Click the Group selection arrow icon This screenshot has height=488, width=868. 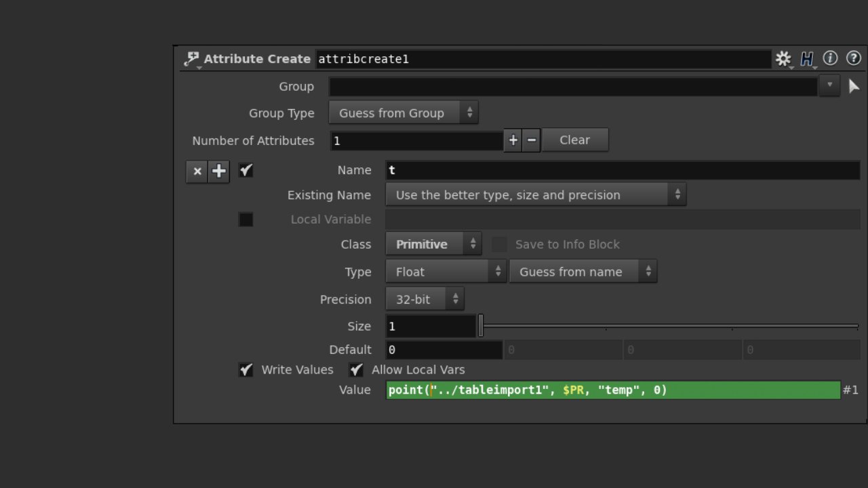point(854,87)
